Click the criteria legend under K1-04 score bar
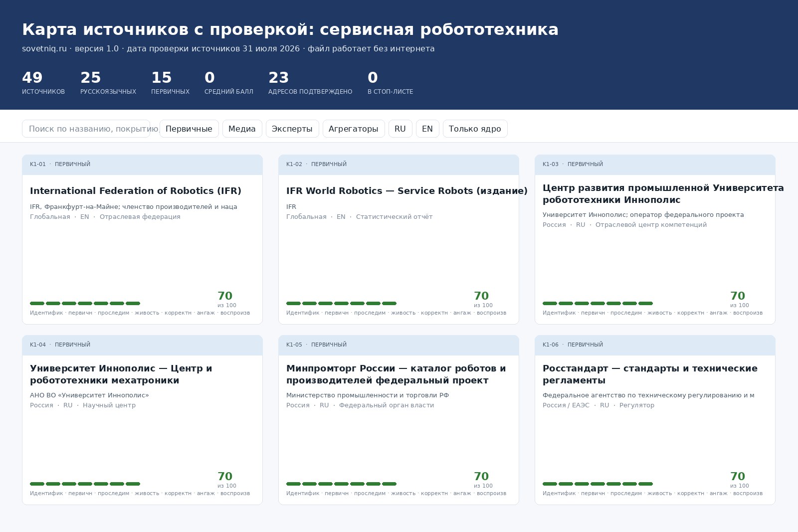This screenshot has height=532, width=798. (x=140, y=494)
